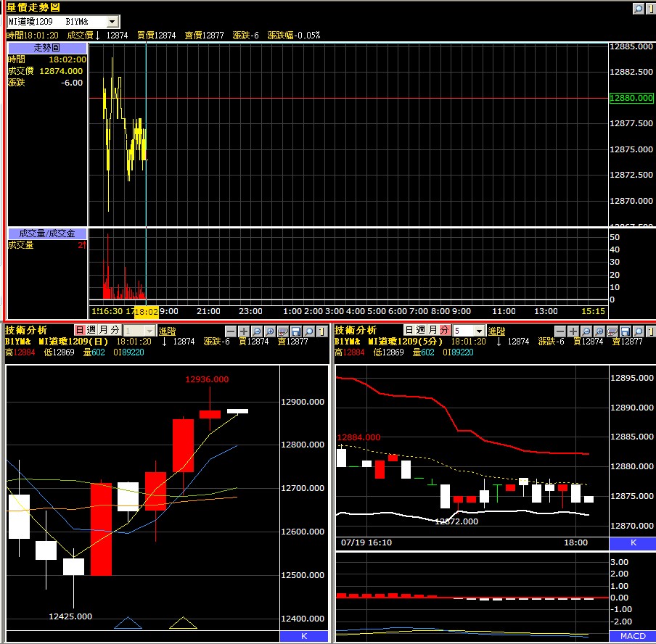This screenshot has height=644, width=656.
Task: Select the eraser tool in the daily chart toolbar
Action: [x=283, y=331]
